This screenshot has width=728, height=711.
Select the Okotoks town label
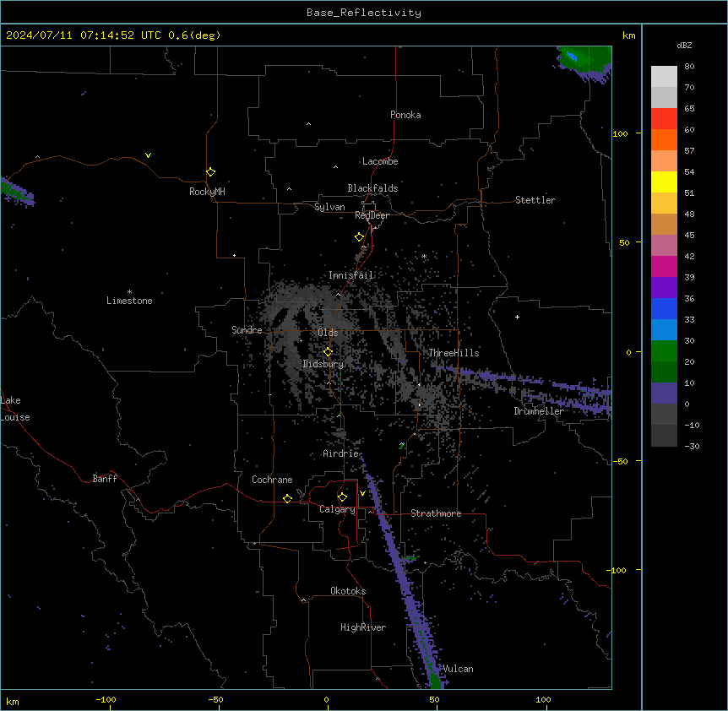pyautogui.click(x=348, y=591)
